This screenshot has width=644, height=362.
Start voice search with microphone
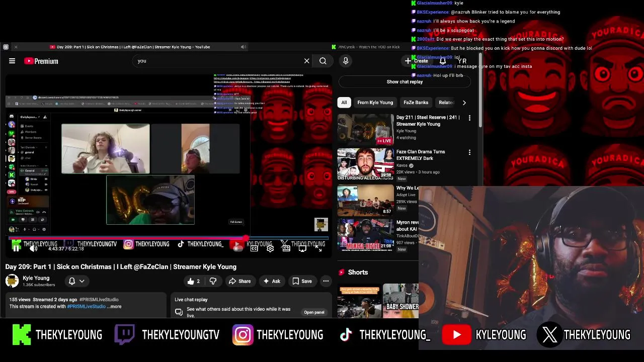(x=346, y=61)
